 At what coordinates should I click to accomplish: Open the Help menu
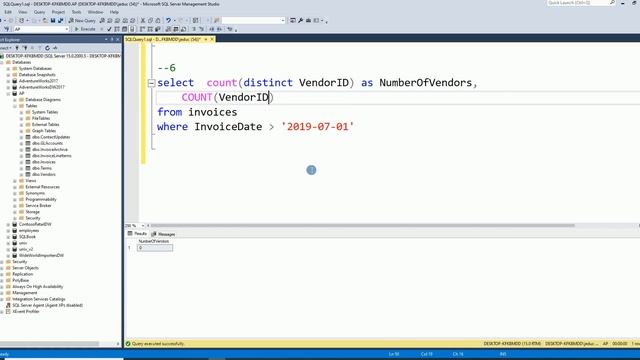click(x=114, y=12)
